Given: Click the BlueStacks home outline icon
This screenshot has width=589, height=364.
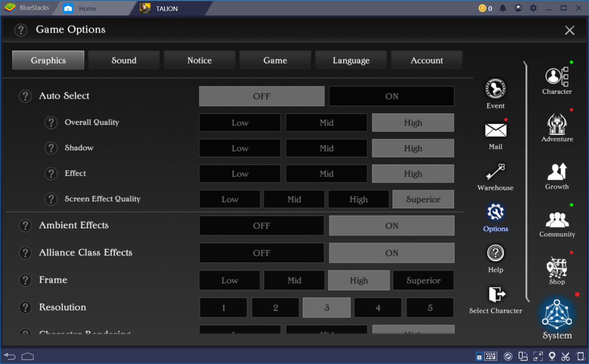Looking at the screenshot, I should tap(28, 356).
